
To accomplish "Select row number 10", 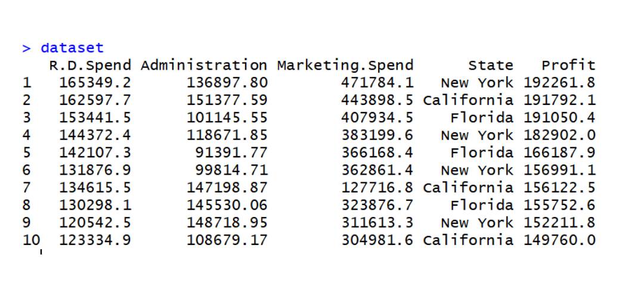I will [x=31, y=240].
